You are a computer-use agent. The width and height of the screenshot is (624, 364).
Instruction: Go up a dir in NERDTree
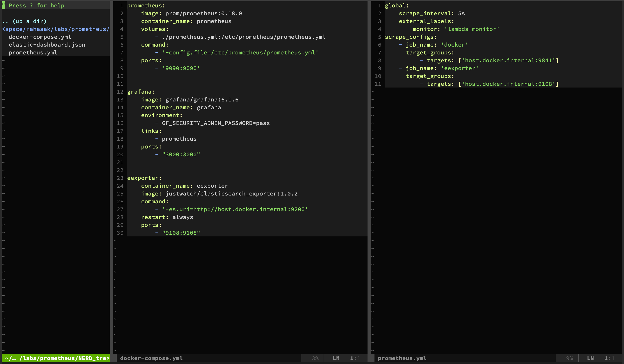24,21
